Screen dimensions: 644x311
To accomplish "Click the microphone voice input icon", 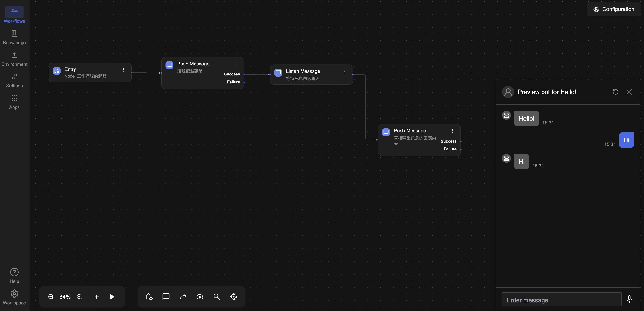I will [x=629, y=299].
